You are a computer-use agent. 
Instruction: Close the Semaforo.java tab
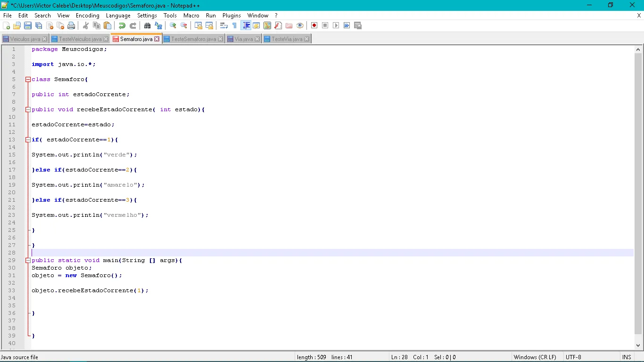(157, 39)
